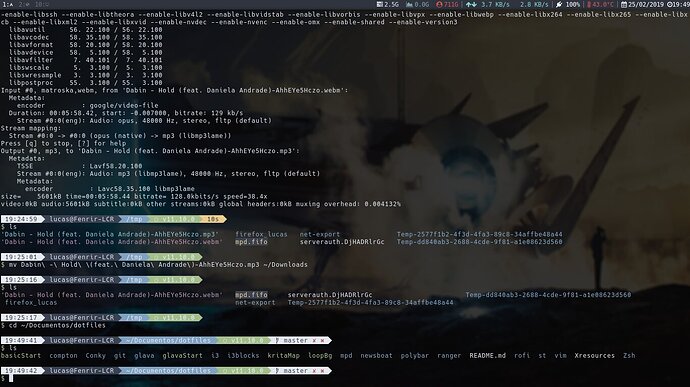Screen dimensions: 690x387
Task: Click the 'libpostproc' version line
Action: tap(86, 83)
